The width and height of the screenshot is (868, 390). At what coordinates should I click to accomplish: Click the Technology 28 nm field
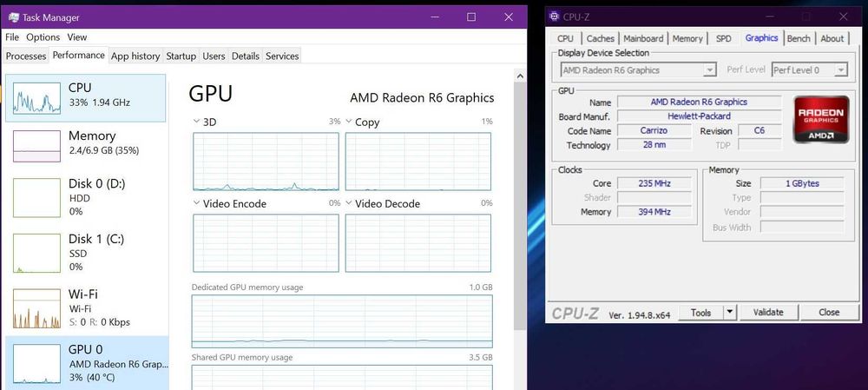coord(654,145)
